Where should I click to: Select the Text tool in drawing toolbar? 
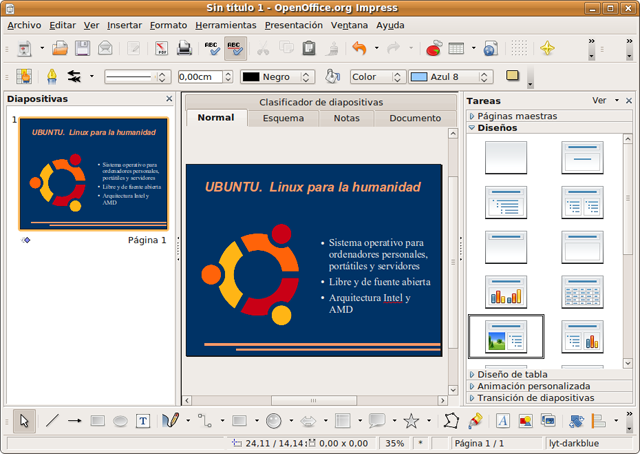pos(143,421)
